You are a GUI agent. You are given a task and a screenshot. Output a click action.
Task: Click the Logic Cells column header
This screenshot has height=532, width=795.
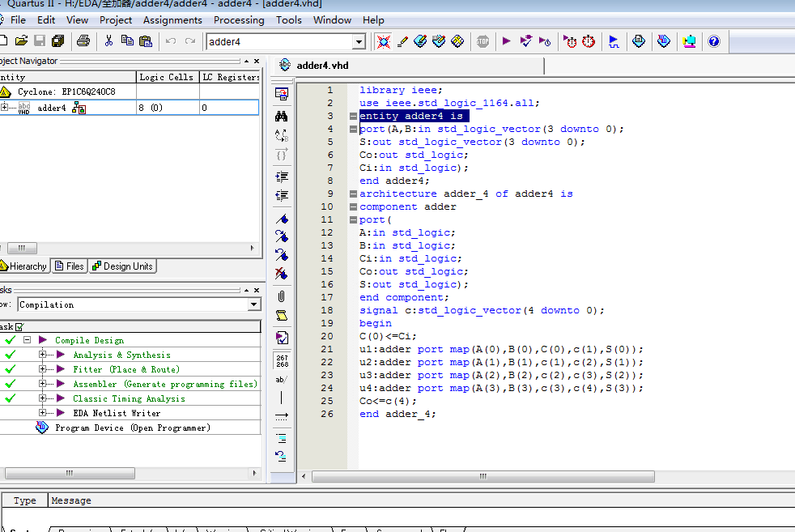click(168, 77)
